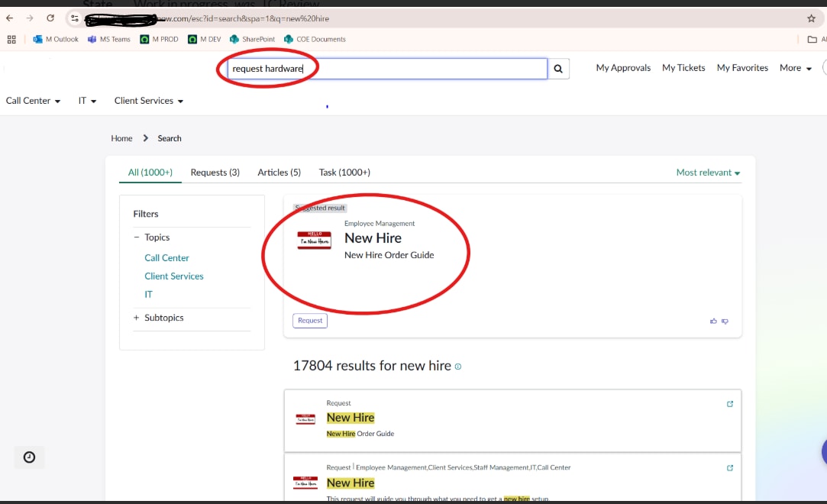Switch to the Requests tab
Viewport: 827px width, 504px height.
[x=215, y=172]
